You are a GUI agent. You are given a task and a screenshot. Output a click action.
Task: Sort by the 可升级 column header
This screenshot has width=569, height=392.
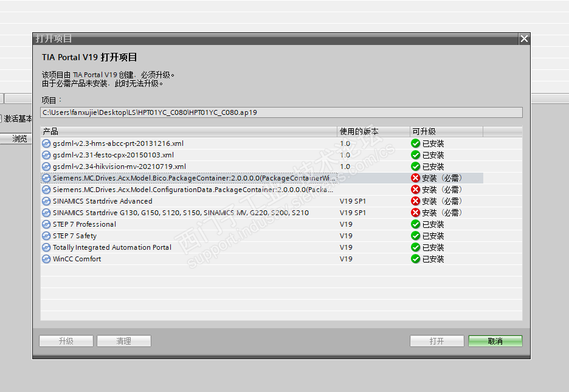[x=446, y=131]
